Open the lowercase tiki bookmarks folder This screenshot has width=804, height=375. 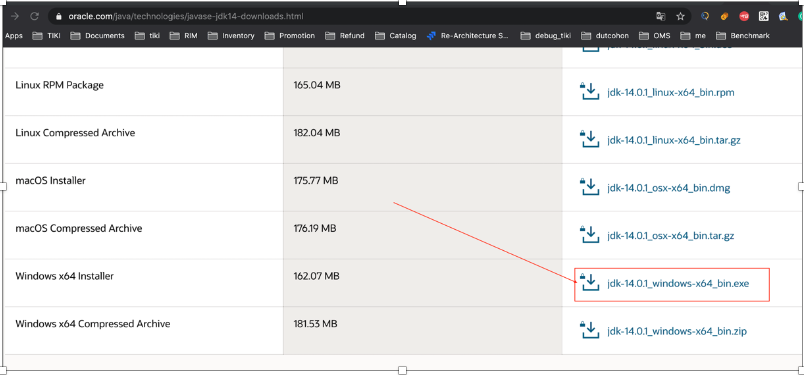coord(148,36)
